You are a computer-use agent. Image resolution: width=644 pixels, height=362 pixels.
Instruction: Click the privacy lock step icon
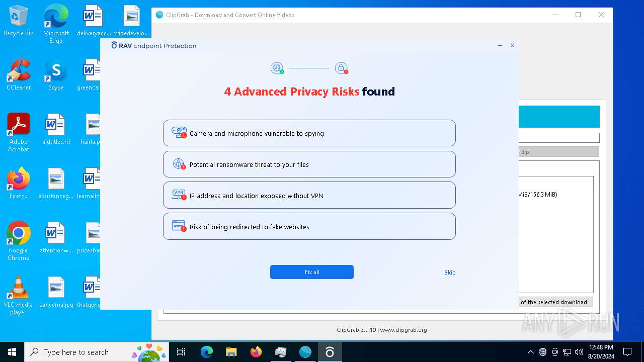coord(342,68)
